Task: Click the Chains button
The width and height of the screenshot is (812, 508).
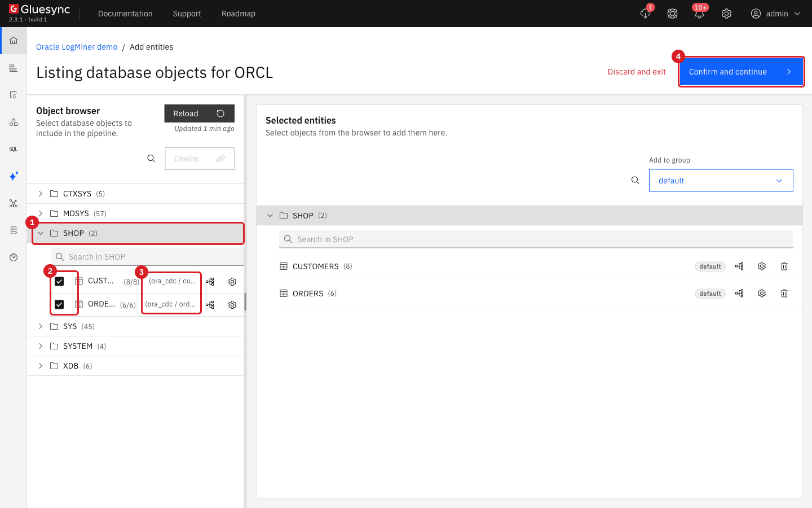Action: point(200,159)
